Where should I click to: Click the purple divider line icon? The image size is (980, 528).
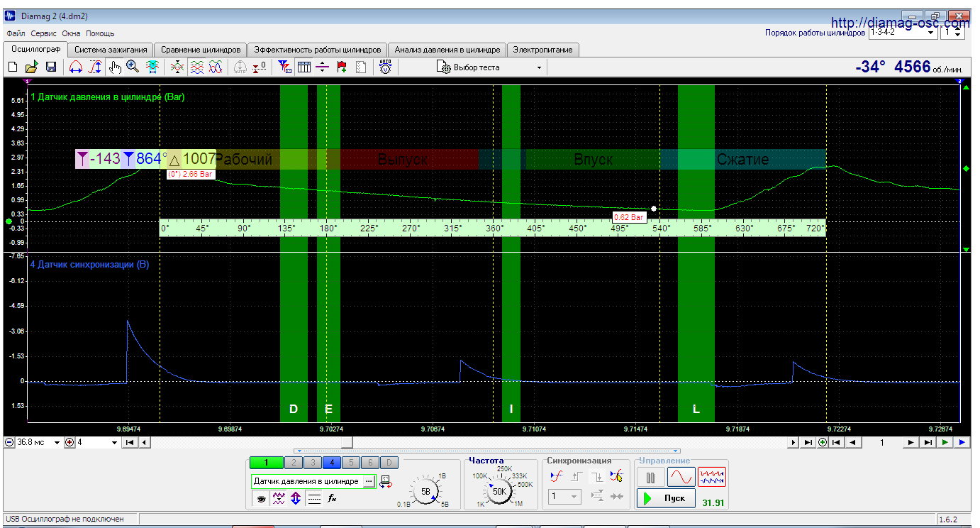tap(322, 67)
